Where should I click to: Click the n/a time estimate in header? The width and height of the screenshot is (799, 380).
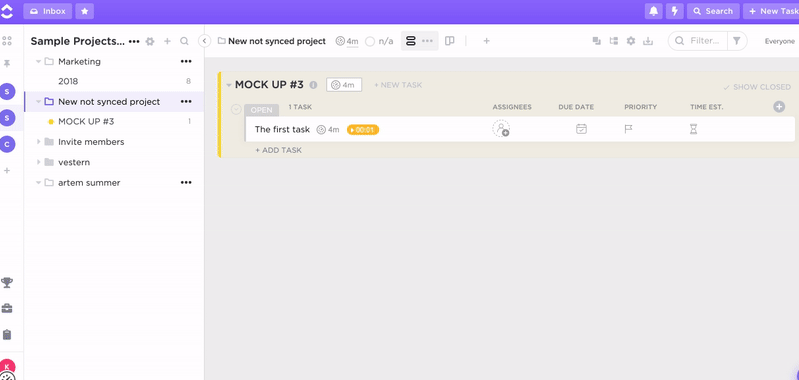pyautogui.click(x=380, y=41)
